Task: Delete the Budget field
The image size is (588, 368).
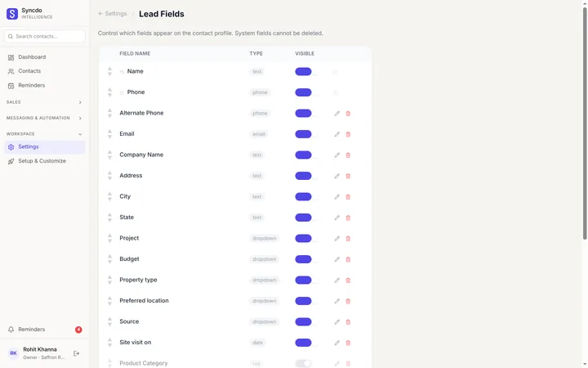Action: tap(348, 259)
